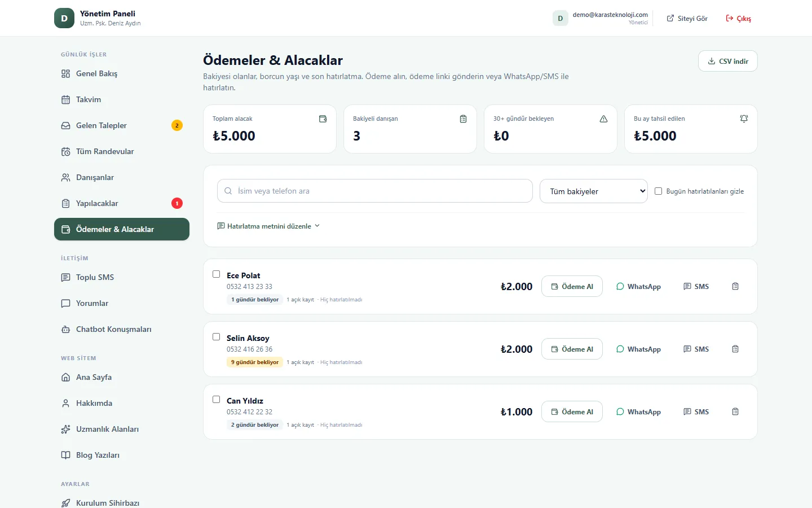
Task: Click the 9 gündür bekliyor badge
Action: click(x=255, y=362)
